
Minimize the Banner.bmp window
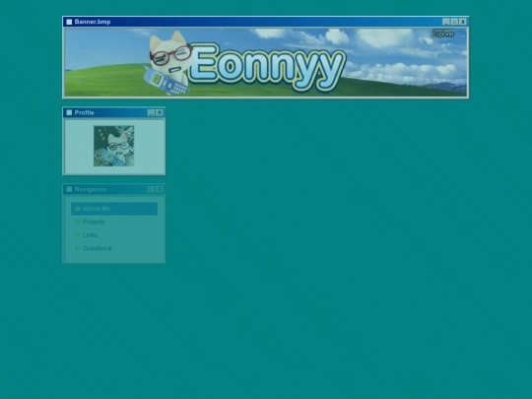[446, 22]
